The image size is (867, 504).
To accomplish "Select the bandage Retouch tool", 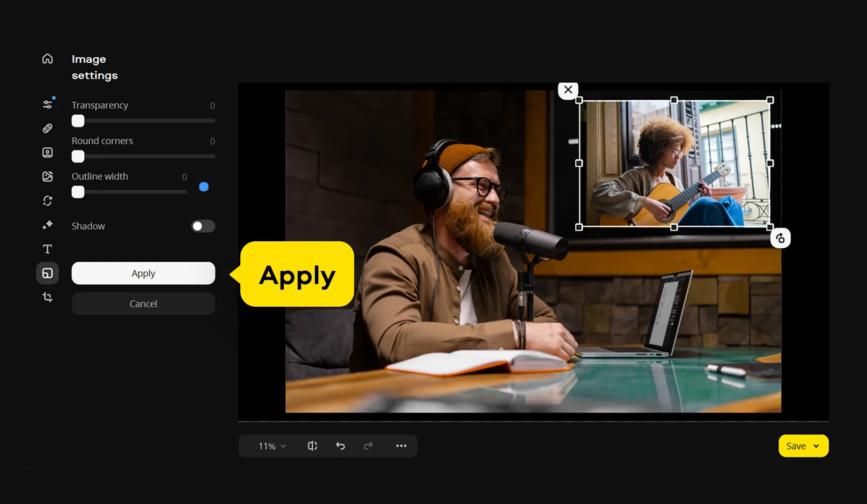I will 48,129.
